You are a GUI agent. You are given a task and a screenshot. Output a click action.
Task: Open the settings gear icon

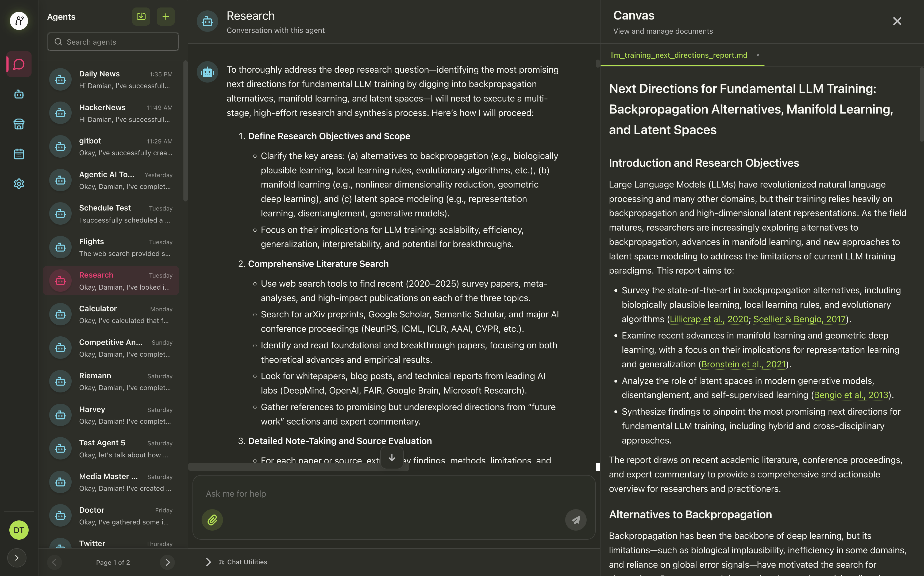coord(19,184)
